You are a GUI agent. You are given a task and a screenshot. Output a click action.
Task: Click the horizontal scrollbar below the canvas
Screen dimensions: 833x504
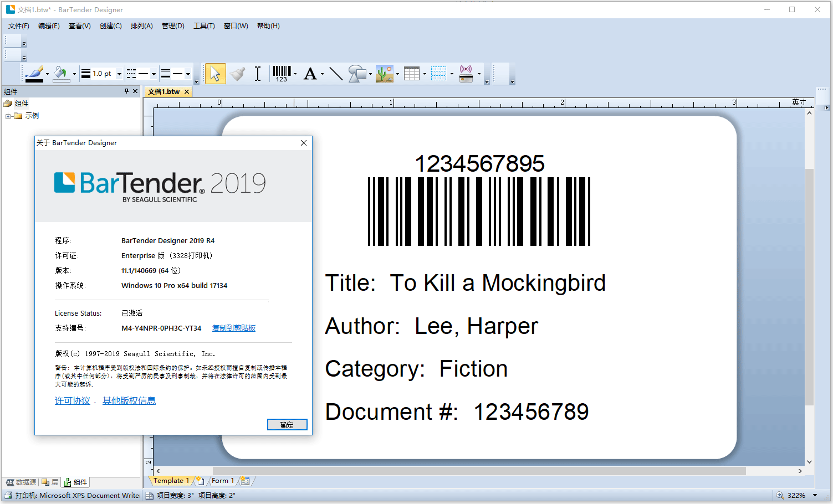tap(479, 471)
